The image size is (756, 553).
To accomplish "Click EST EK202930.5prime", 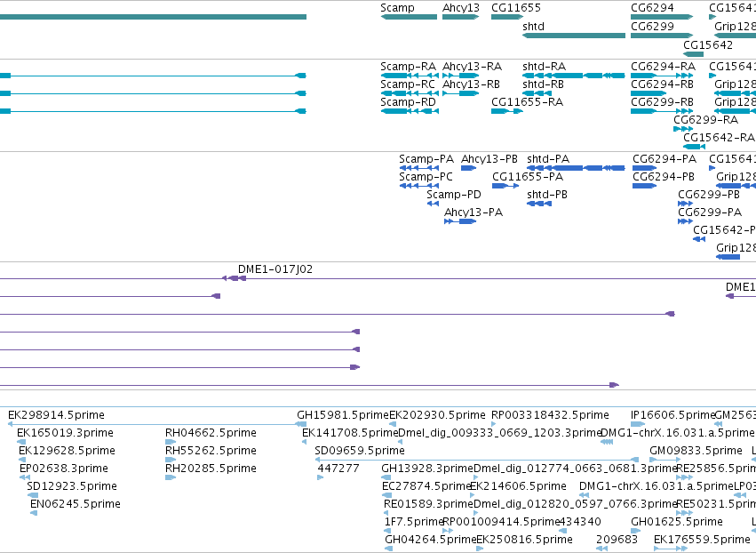I will [393, 425].
